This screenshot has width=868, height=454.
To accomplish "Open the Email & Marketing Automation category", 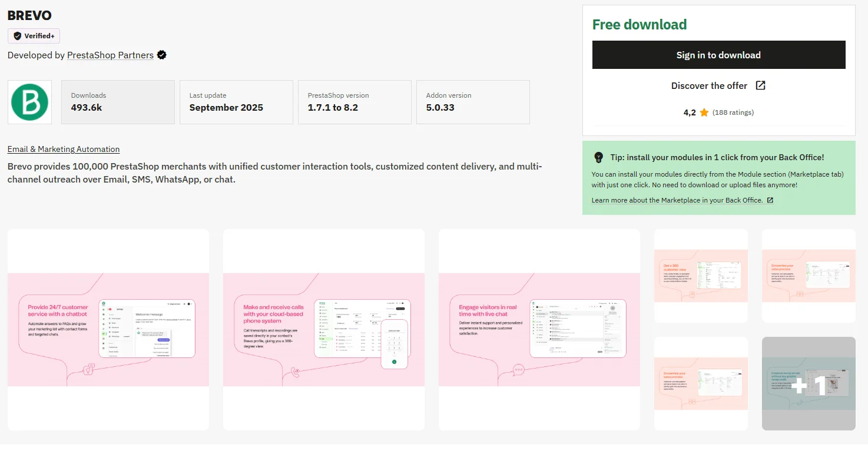I will pyautogui.click(x=64, y=150).
